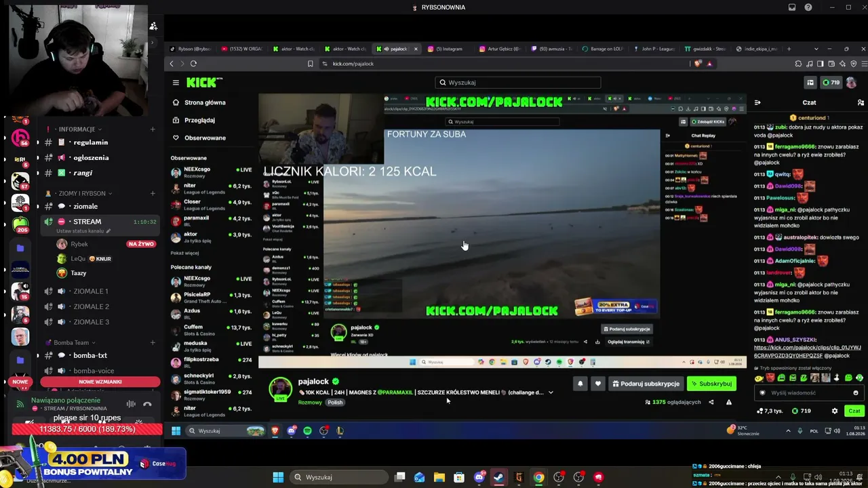Open Steam from the Windows taskbar
The height and width of the screenshot is (488, 868).
(x=499, y=477)
